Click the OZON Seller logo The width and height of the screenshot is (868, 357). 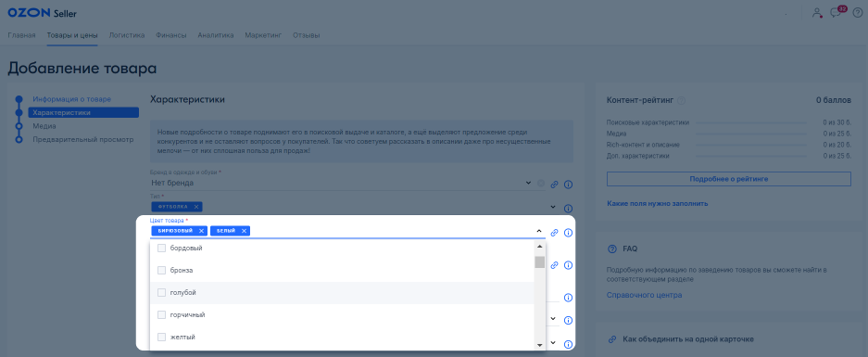tap(43, 13)
